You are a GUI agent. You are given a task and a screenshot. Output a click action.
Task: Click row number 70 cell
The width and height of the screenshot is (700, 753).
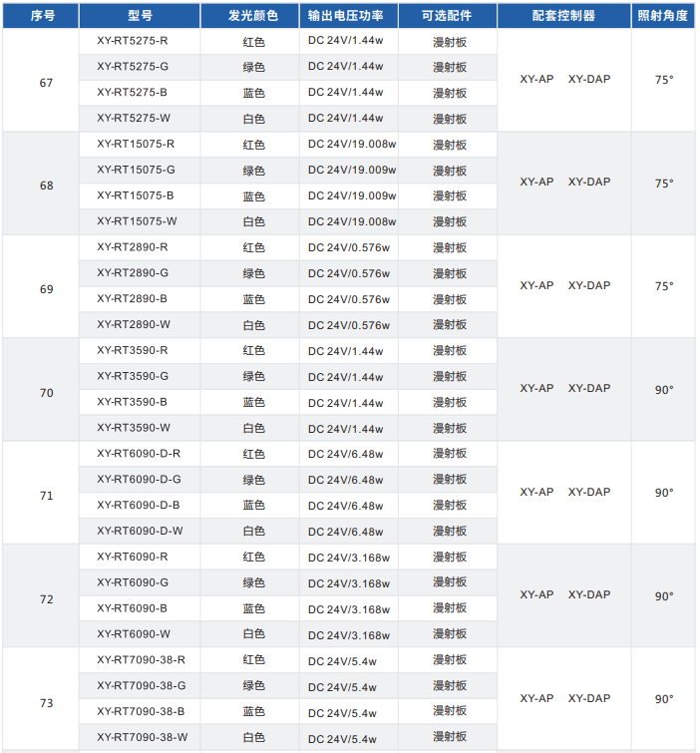click(47, 393)
